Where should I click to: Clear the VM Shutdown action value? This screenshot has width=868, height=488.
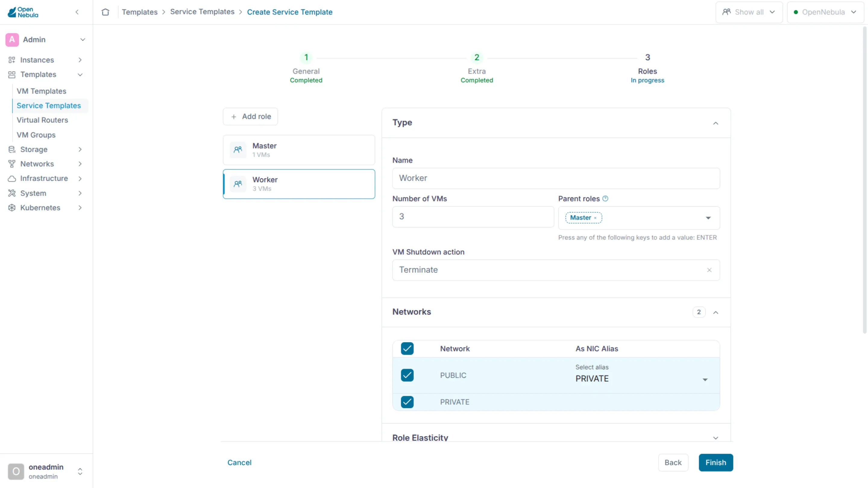(709, 270)
